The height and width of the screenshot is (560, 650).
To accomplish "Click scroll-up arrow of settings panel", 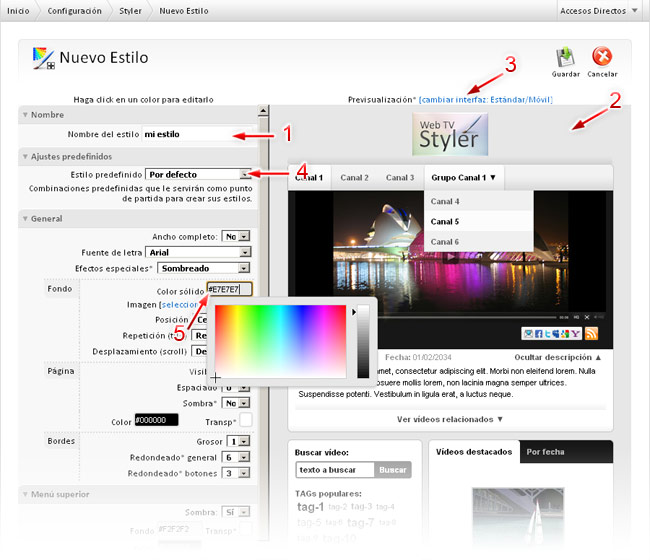I will [x=263, y=111].
